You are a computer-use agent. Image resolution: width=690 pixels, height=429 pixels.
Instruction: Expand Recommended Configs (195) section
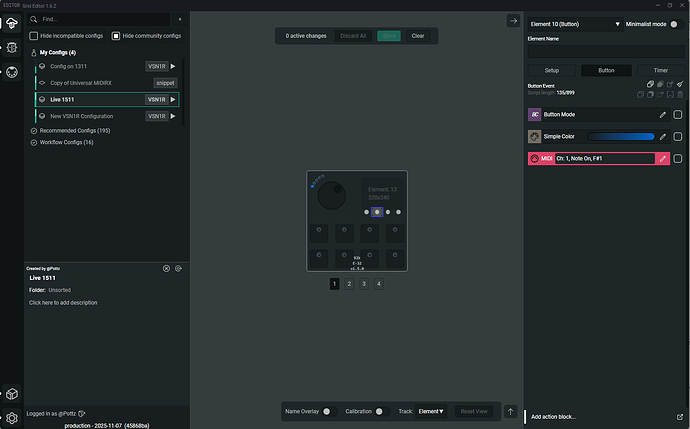point(74,130)
